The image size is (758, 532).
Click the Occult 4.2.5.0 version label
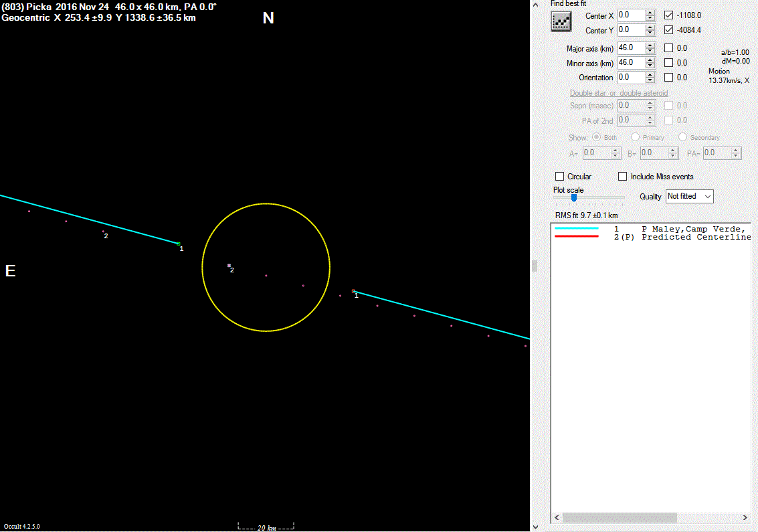tap(22, 526)
